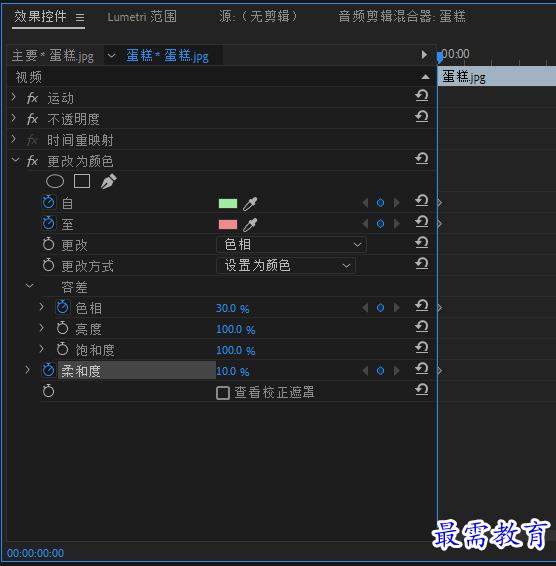Screen dimensions: 556x566
Task: Switch to the Lumetri 范围 tab
Action: coord(142,17)
